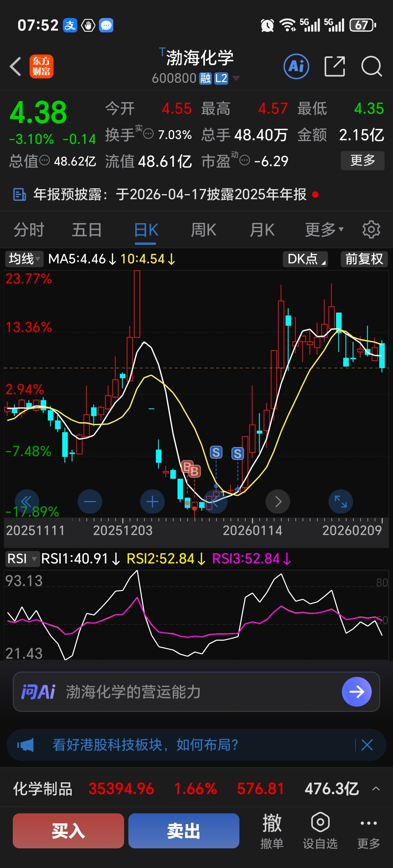Viewport: 393px width, 868px height.
Task: Zoom in chart with plus button
Action: point(152,501)
